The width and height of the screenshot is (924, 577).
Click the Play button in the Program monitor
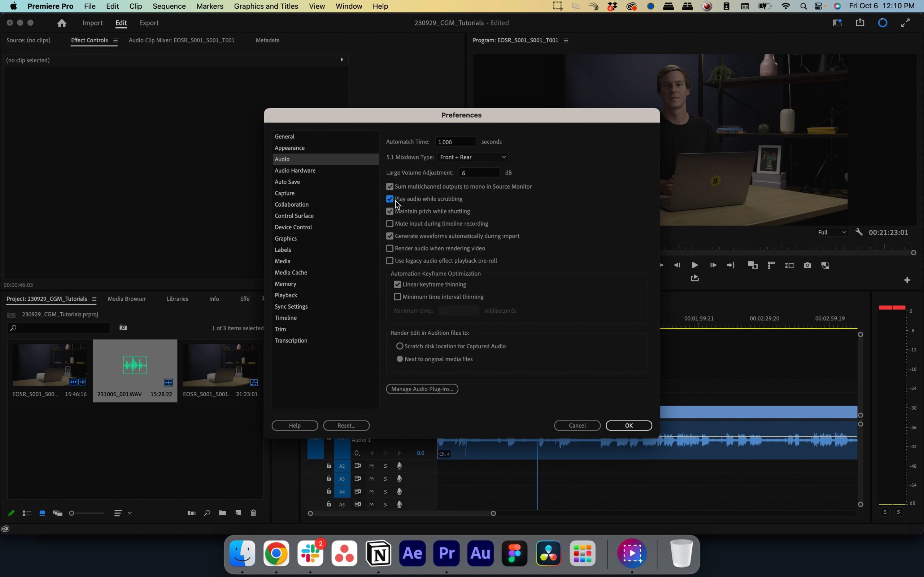[x=694, y=265]
